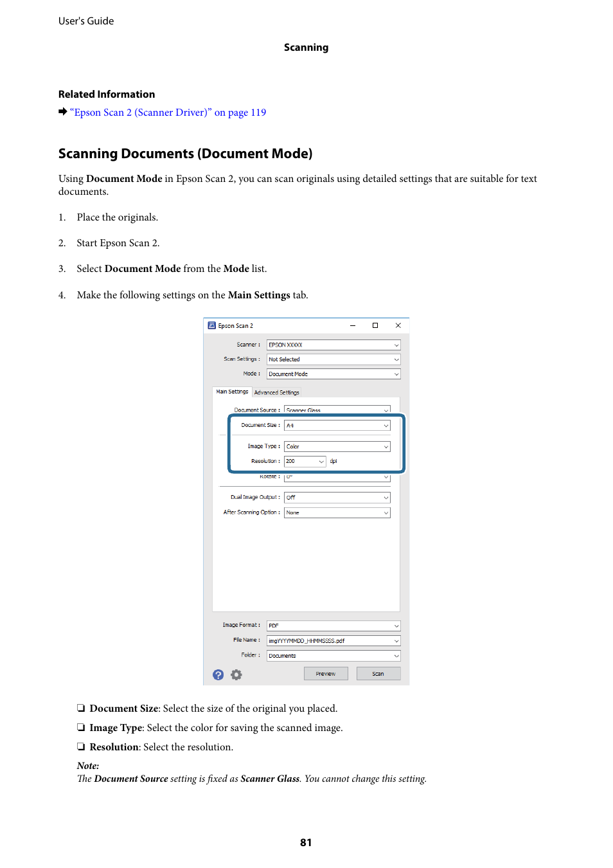Open the Dual Image Output dropdown

337,498
